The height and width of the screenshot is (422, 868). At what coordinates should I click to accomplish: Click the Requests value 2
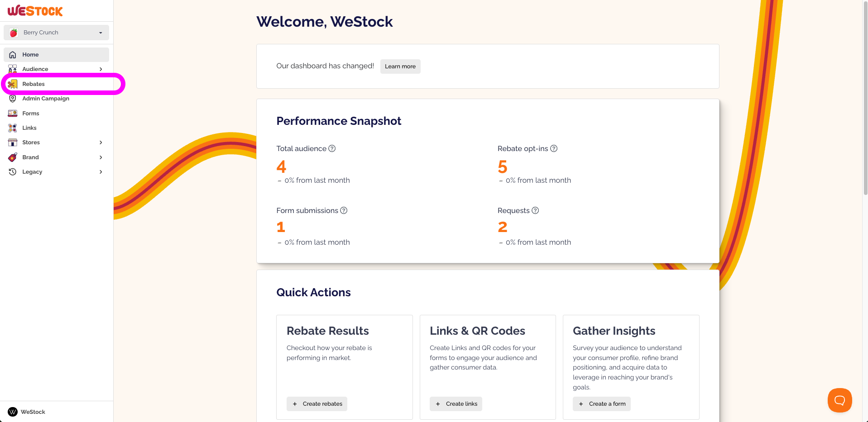[503, 227]
